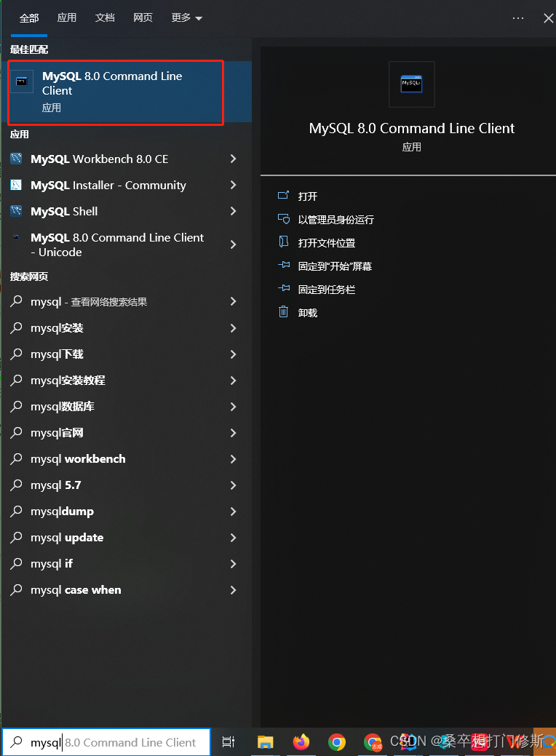The height and width of the screenshot is (756, 556).
Task: Launch Google Chrome from the taskbar
Action: point(337,741)
